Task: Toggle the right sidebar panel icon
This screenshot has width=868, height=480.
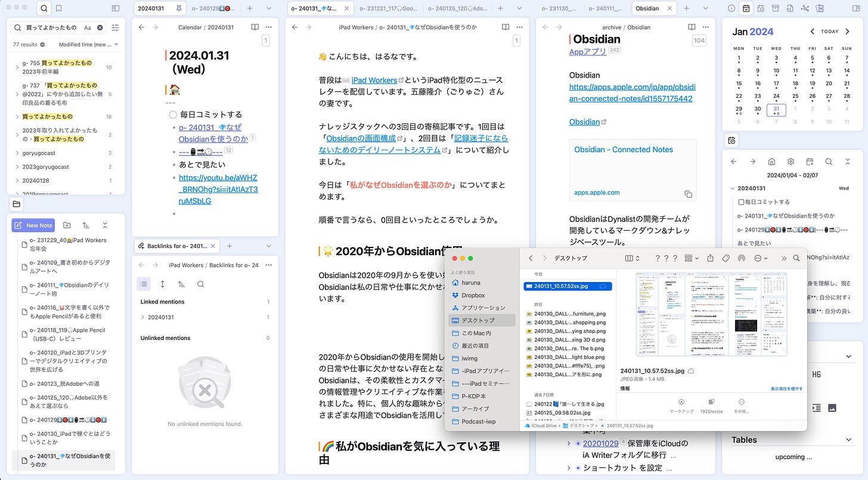Action: click(x=857, y=8)
